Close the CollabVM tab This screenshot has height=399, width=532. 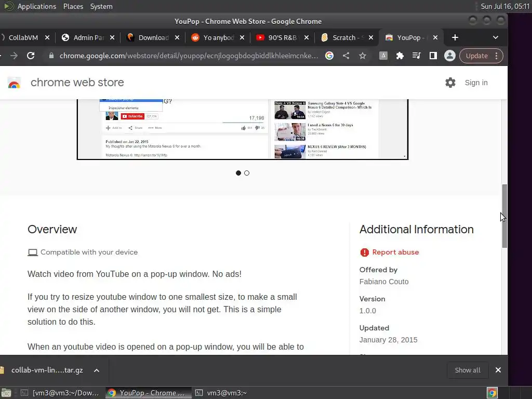(x=47, y=37)
